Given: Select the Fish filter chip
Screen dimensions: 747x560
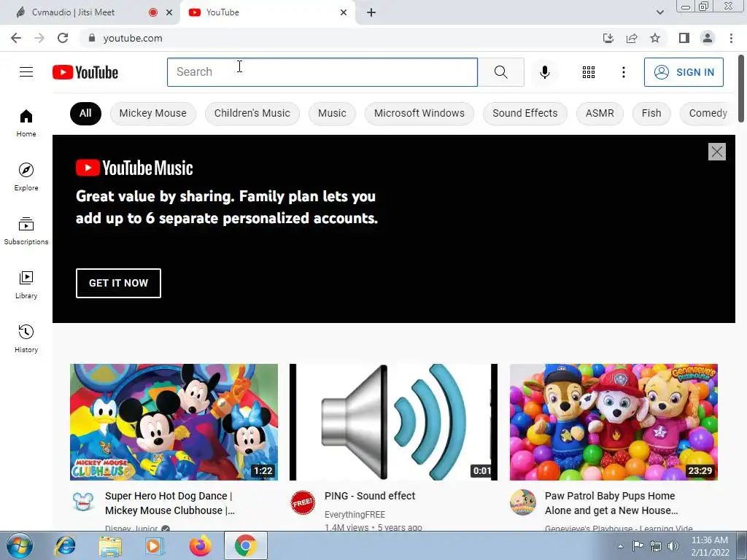Looking at the screenshot, I should tap(651, 113).
